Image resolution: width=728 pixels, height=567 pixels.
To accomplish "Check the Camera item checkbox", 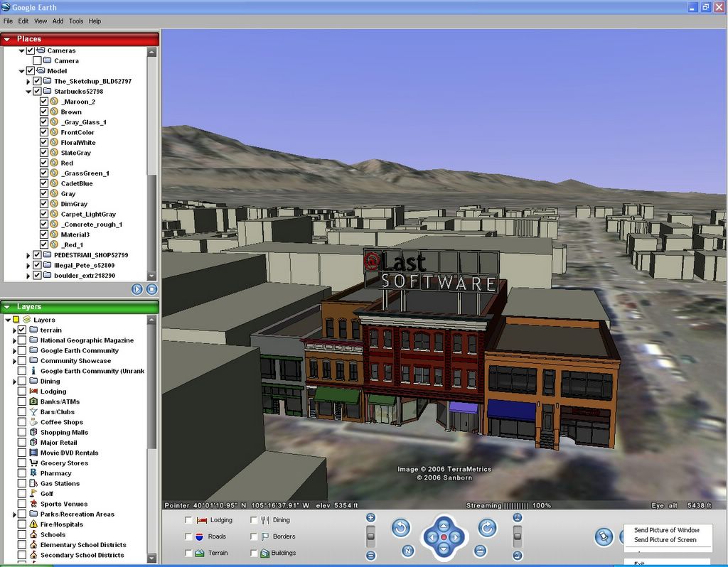I will point(37,60).
